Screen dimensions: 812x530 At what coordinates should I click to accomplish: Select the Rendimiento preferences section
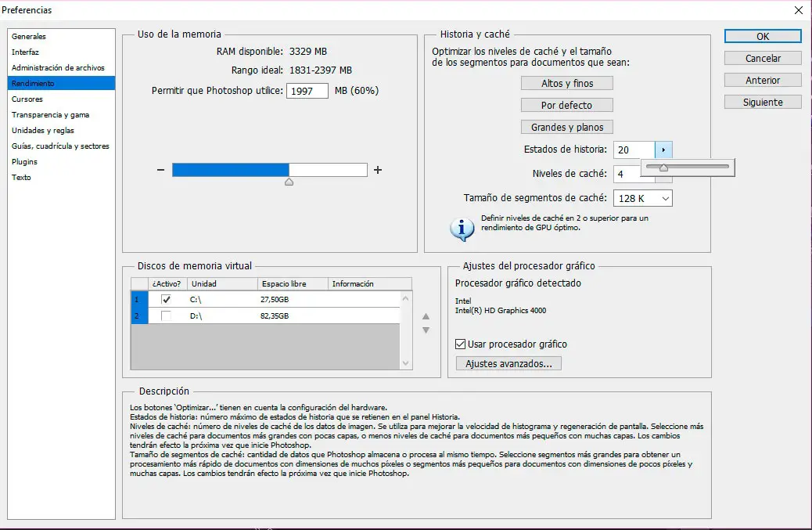point(61,83)
